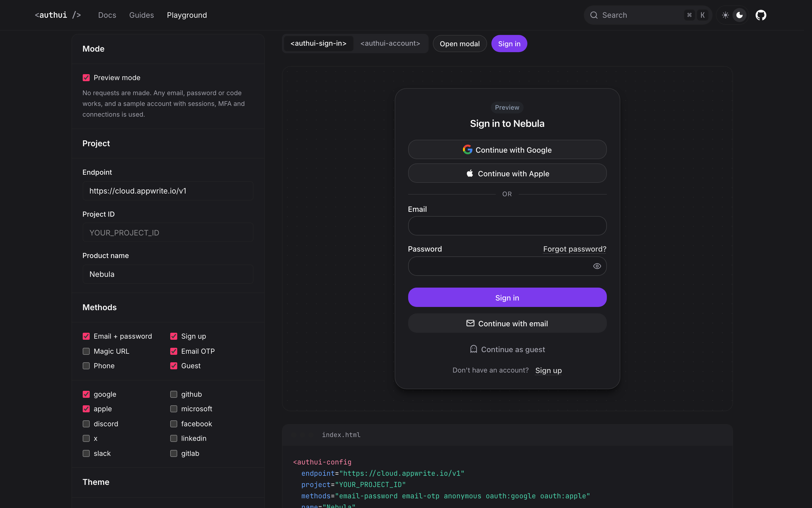Uncheck the apple provider

click(86, 409)
